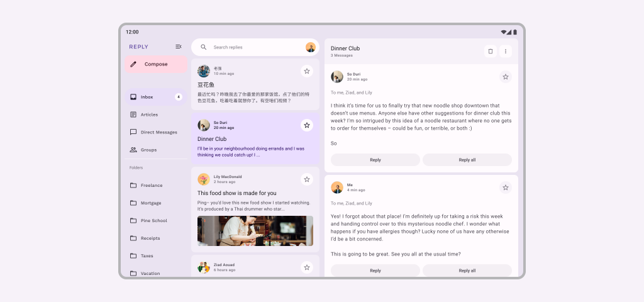This screenshot has height=302, width=644.
Task: Open the Receipts folder
Action: (x=156, y=238)
